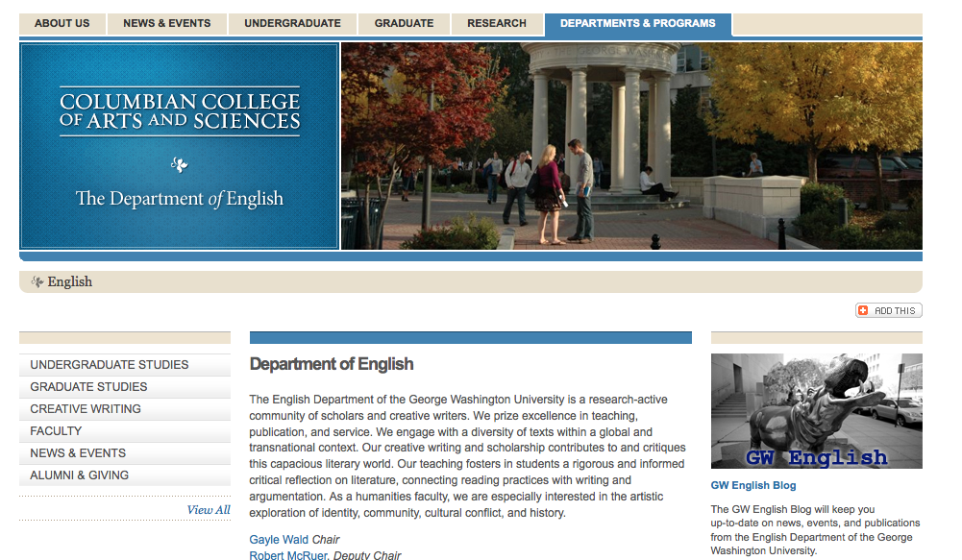Viewport: 962px width, 560px height.
Task: Click the English Department description paragraph
Action: (467, 455)
